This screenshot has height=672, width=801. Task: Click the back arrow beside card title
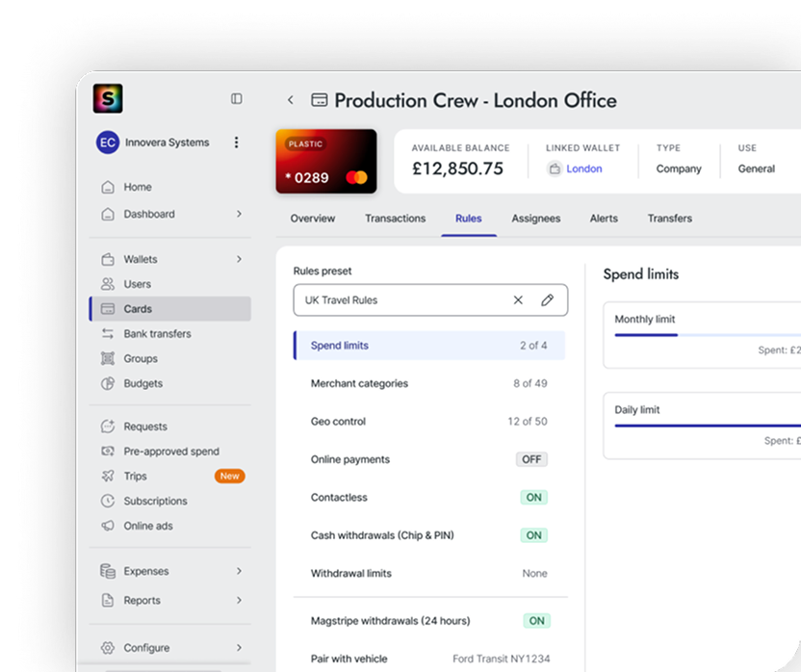coord(290,100)
